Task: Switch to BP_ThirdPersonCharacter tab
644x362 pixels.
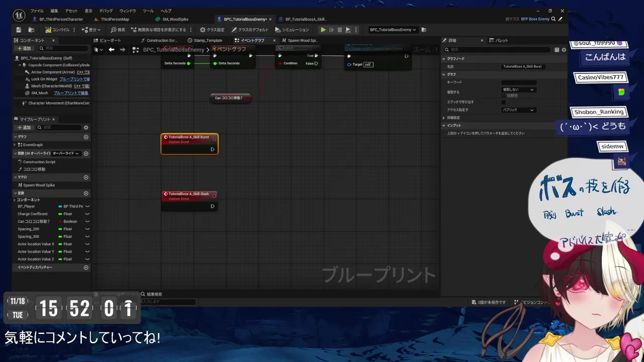Action: coord(57,19)
